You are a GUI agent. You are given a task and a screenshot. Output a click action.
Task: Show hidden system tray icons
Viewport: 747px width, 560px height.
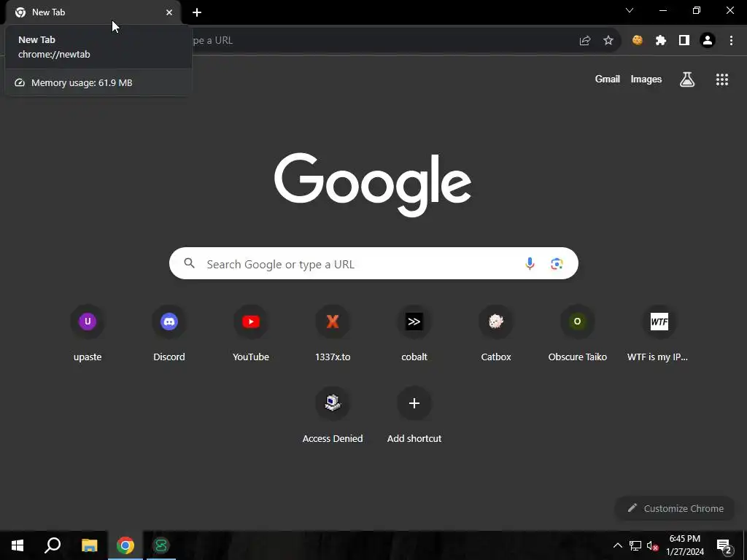tap(617, 545)
